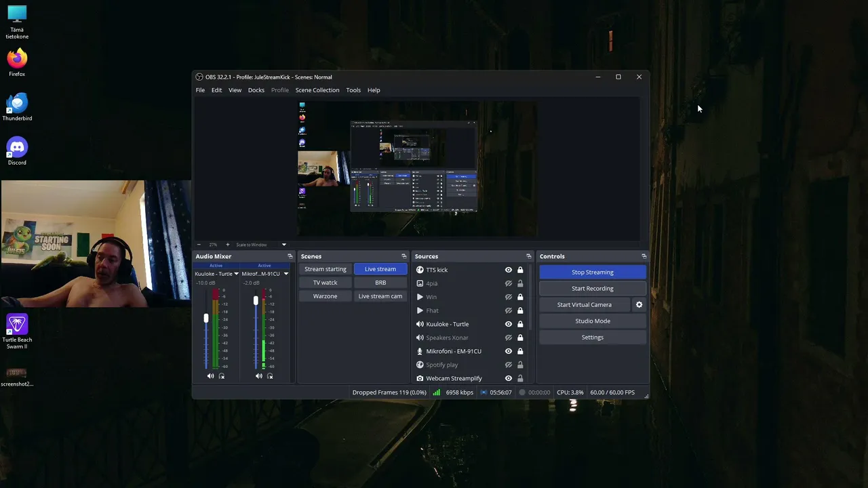Mute the Mikrofoni mixer channel
This screenshot has height=488, width=868.
258,376
